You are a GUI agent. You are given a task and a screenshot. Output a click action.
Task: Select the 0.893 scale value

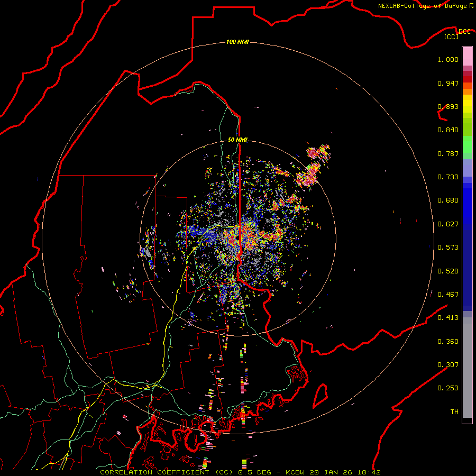point(448,106)
